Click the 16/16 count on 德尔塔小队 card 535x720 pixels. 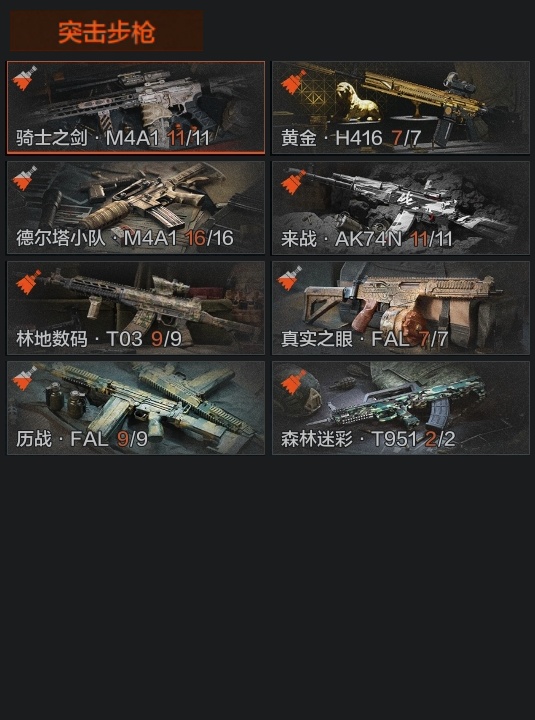coord(209,238)
